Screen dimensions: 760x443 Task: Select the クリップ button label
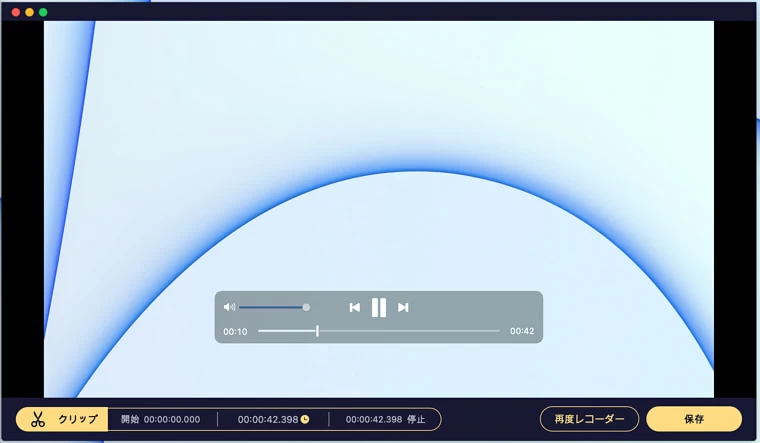pos(78,419)
